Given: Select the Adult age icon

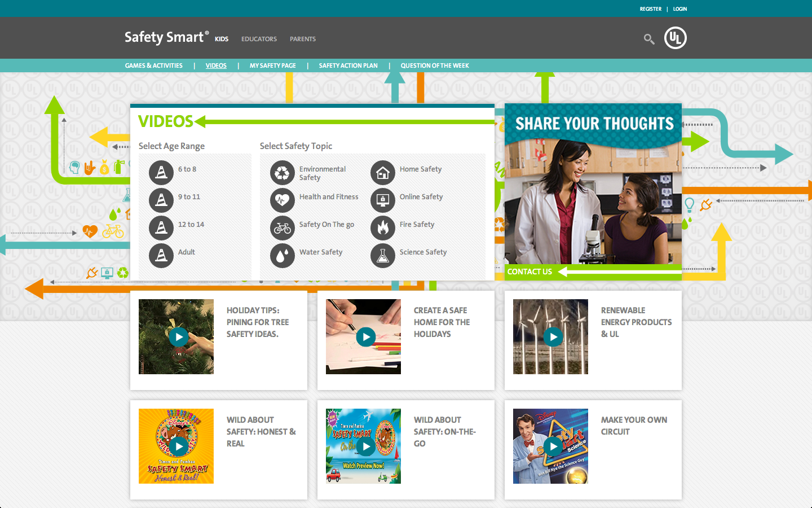Looking at the screenshot, I should (161, 256).
